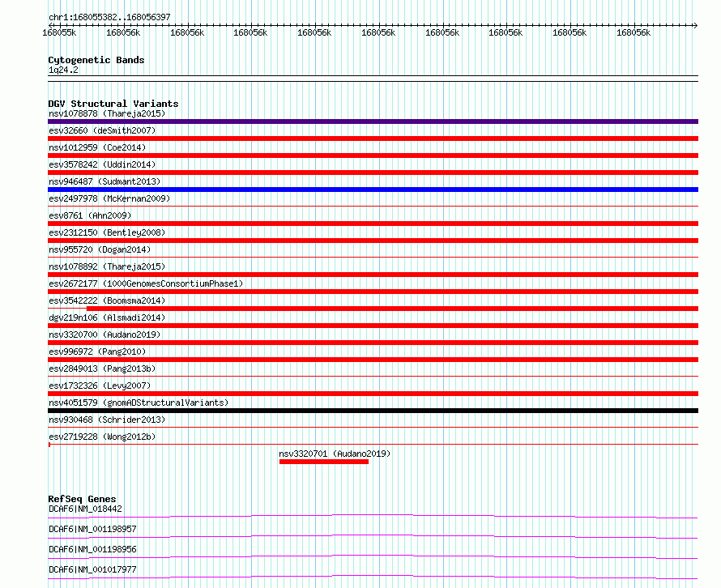Open variant esv8761 (Ahn2009) label
This screenshot has height=588, width=721.
click(x=90, y=215)
